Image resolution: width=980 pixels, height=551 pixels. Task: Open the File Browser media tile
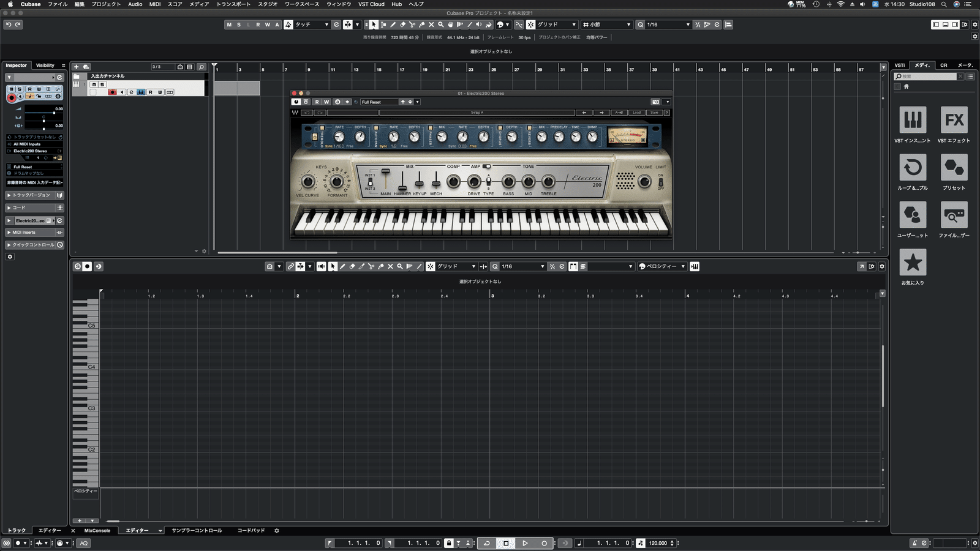pos(954,215)
